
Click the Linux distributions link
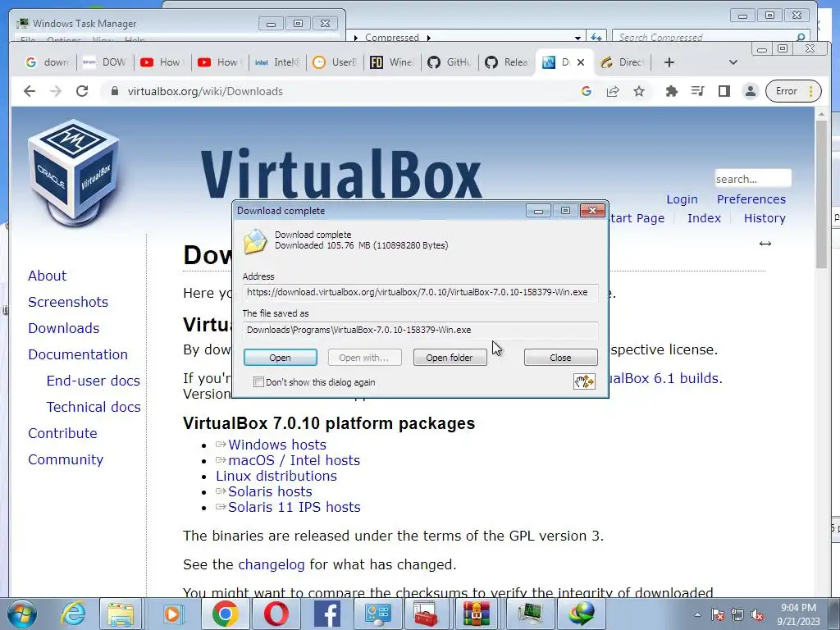click(276, 477)
